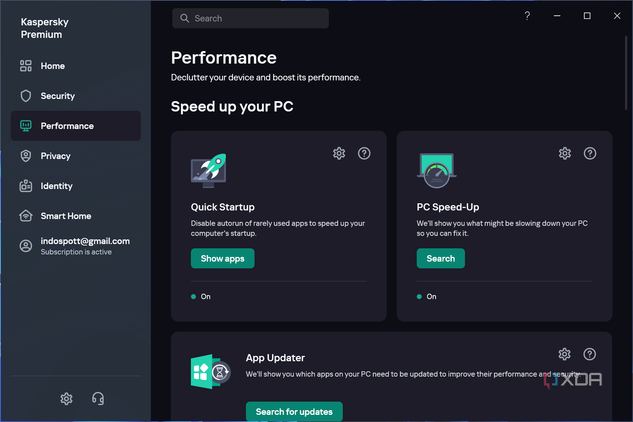Click 'Subscription is active' text

click(76, 252)
